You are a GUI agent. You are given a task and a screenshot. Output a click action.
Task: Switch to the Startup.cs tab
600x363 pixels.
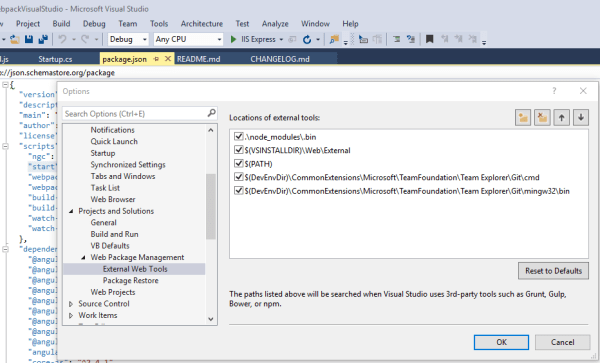coord(55,59)
